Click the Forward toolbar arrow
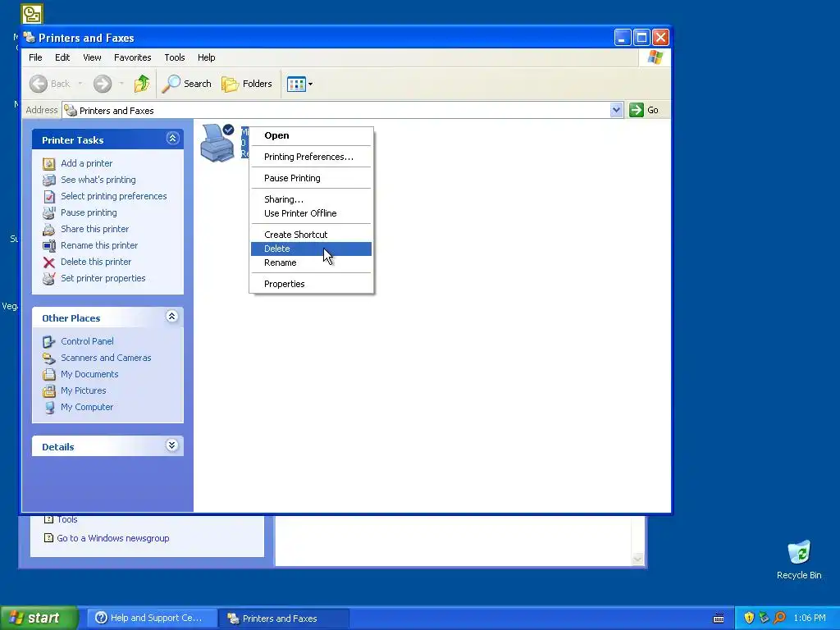Image resolution: width=840 pixels, height=630 pixels. tap(103, 84)
